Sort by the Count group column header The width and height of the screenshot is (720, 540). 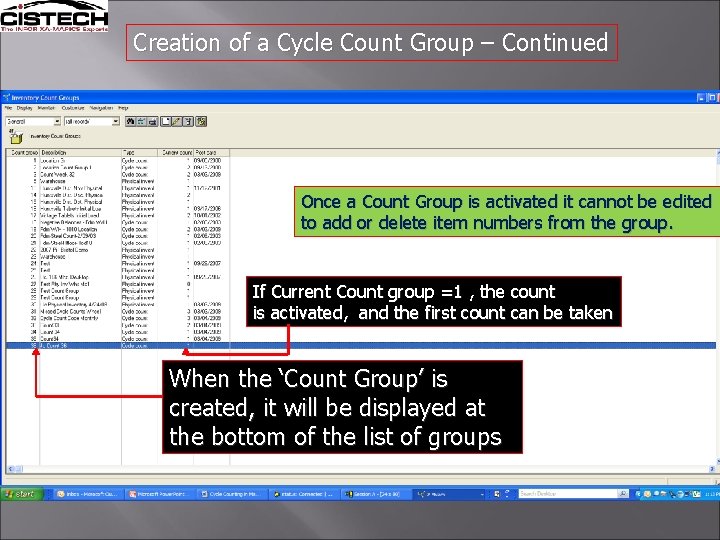(x=23, y=152)
